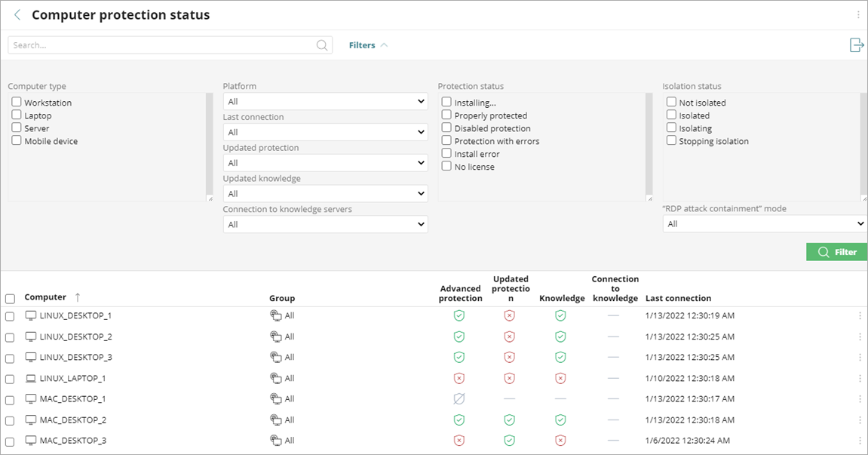Click the green Advanced protection icon for LINUX_DESKTOP_2
This screenshot has width=868, height=455.
(459, 337)
